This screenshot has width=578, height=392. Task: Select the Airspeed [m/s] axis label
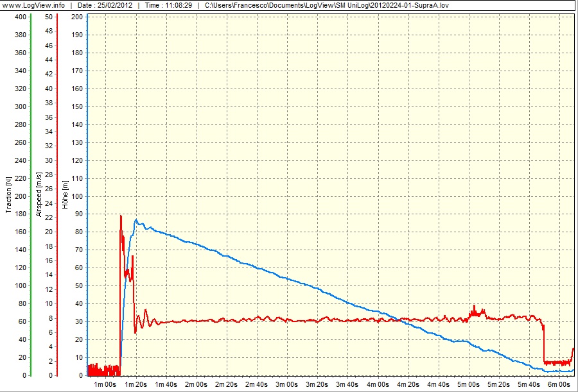[39, 194]
